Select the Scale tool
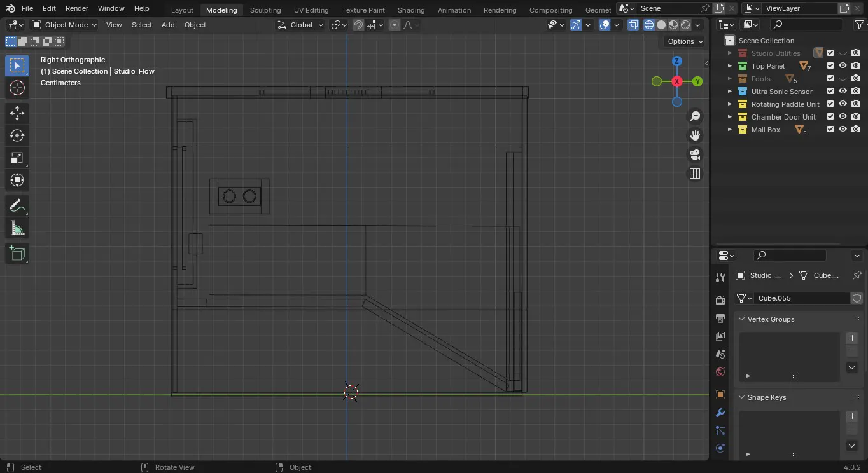 (17, 158)
